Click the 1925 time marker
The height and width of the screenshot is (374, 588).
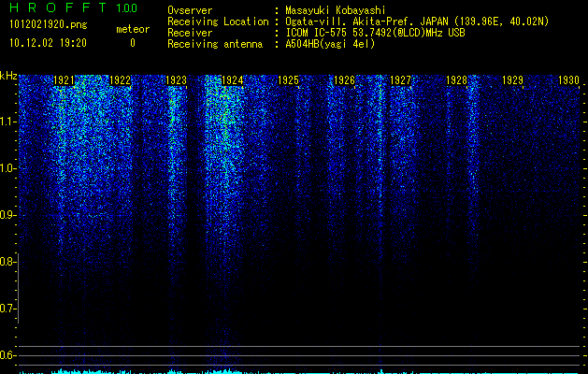click(288, 79)
